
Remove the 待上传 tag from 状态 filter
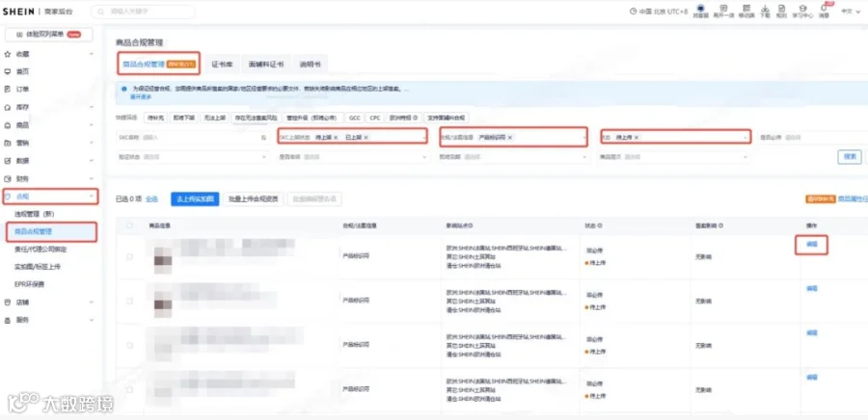tap(637, 137)
